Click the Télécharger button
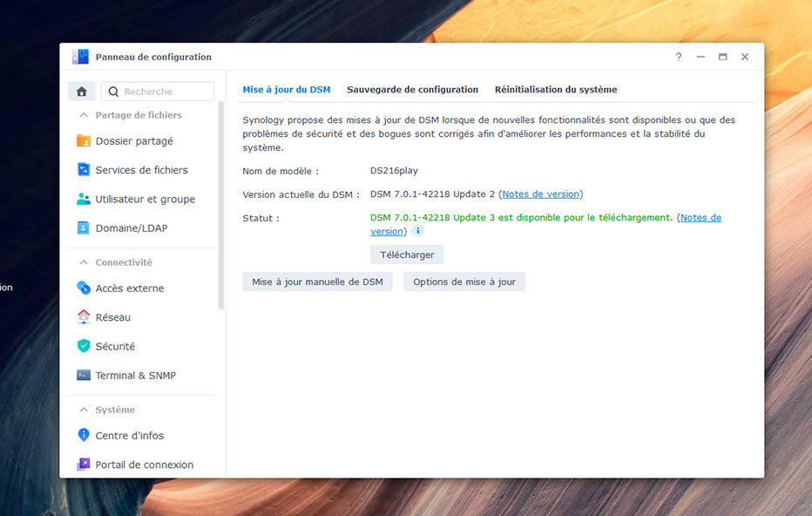 pyautogui.click(x=407, y=255)
